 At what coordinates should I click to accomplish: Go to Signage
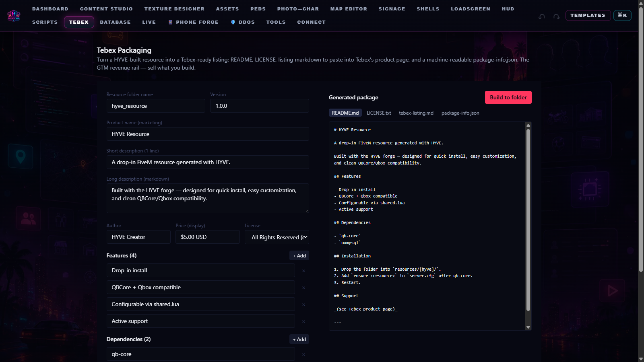point(392,9)
